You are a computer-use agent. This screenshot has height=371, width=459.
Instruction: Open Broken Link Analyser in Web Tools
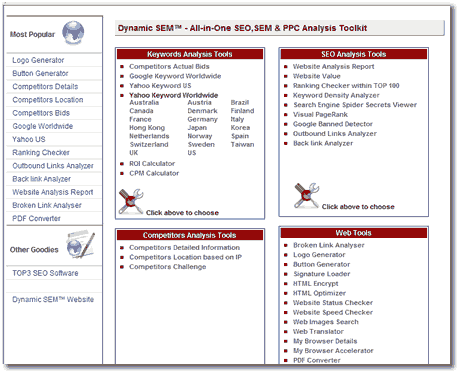pyautogui.click(x=328, y=245)
